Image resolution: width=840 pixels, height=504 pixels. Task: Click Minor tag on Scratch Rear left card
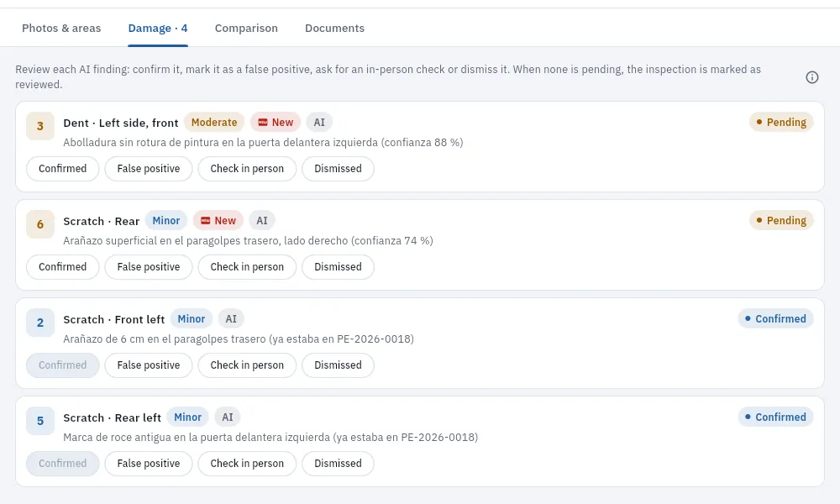(x=187, y=417)
